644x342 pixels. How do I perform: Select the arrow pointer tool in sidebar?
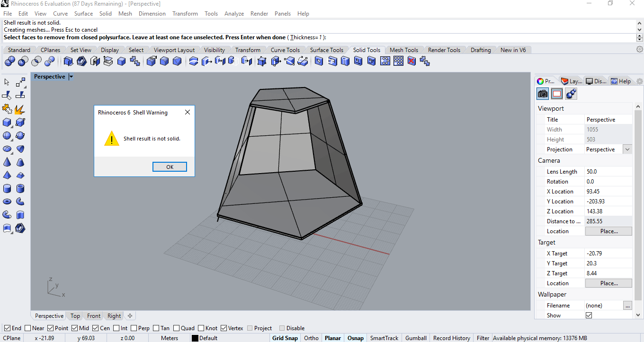point(7,82)
